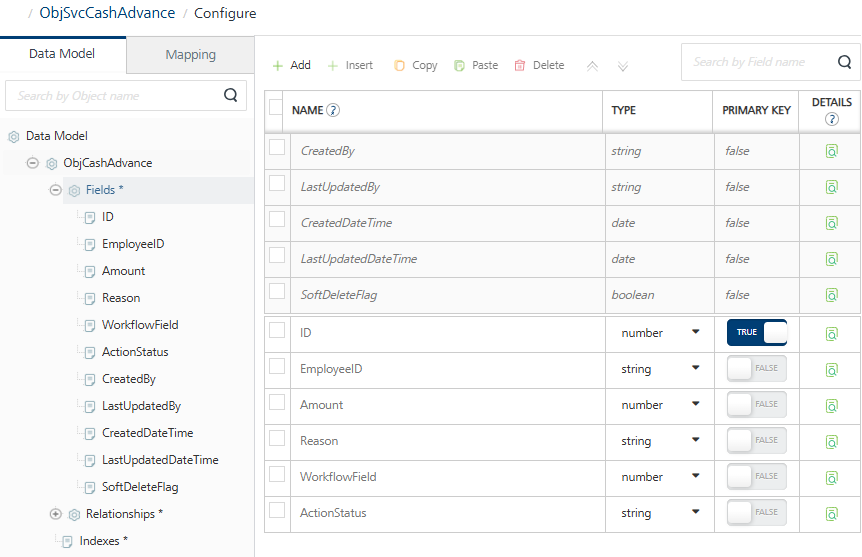Image resolution: width=862 pixels, height=557 pixels.
Task: Tick the select-all checkbox in table header
Action: pyautogui.click(x=277, y=108)
